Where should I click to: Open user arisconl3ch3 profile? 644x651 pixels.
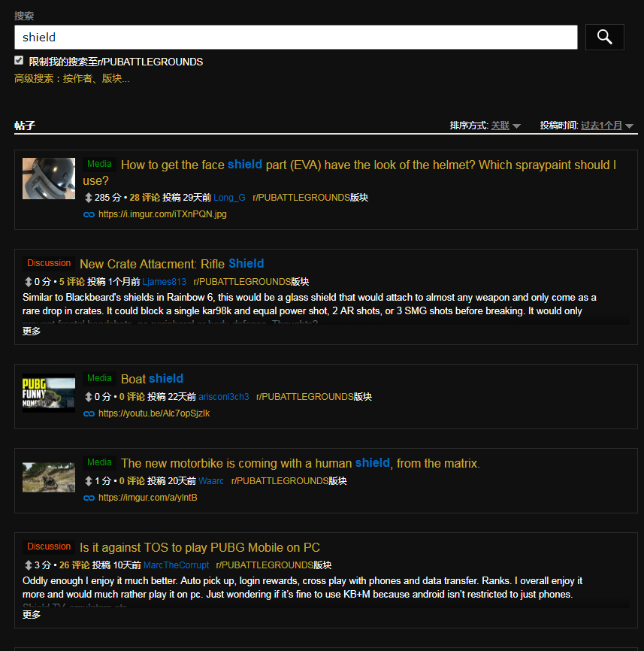(224, 397)
